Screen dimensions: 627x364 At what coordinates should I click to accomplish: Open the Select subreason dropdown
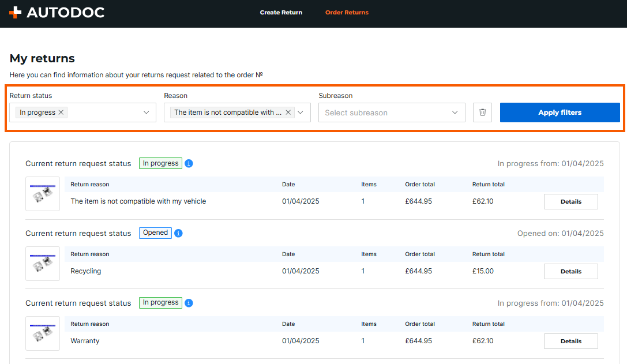391,112
